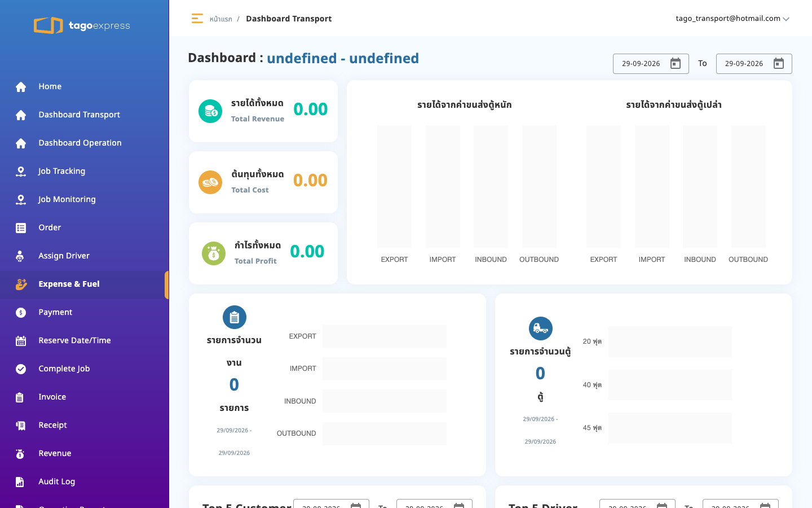Viewport: 812px width, 508px height.
Task: Click the Total Cost orange coin icon
Action: tap(210, 182)
